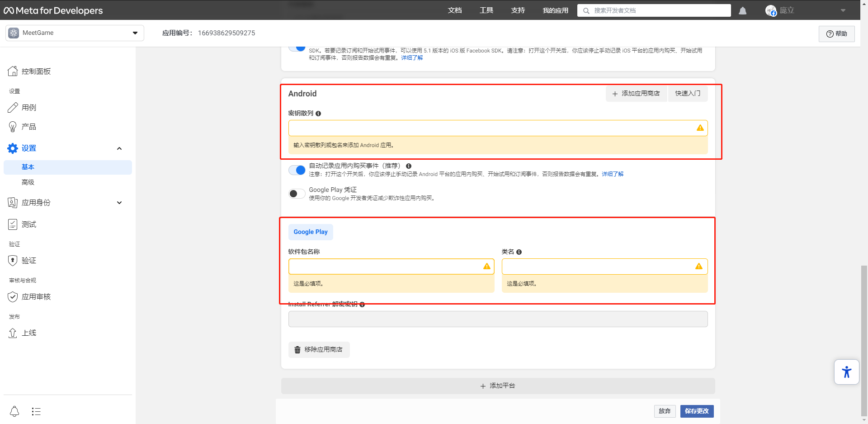This screenshot has height=424, width=868.
Task: Open the 我的应用 menu
Action: pos(556,10)
